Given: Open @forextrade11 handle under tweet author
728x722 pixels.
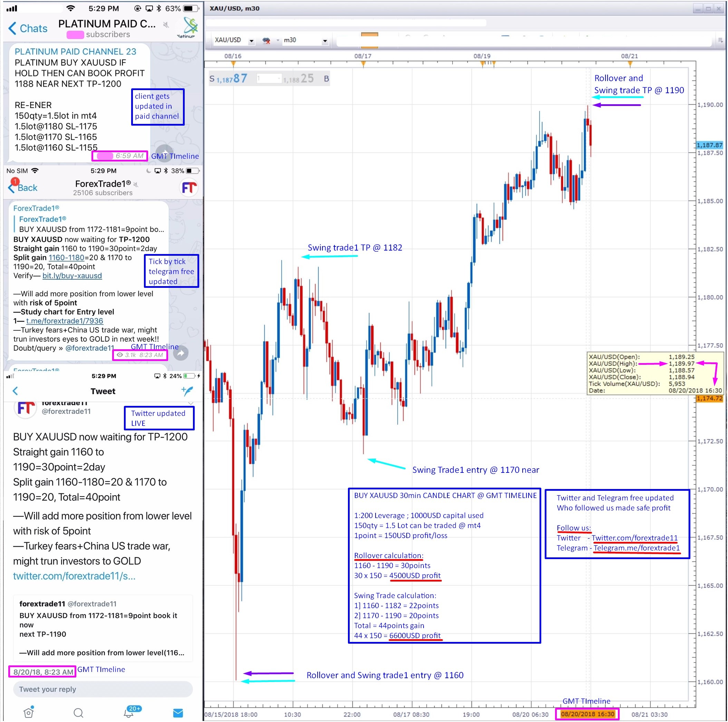Looking at the screenshot, I should (x=66, y=411).
